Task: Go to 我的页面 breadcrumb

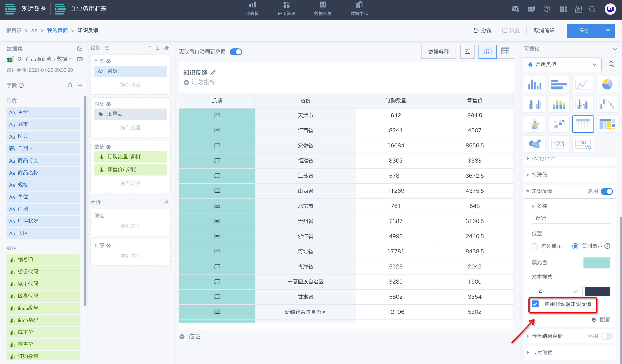Action: (x=57, y=30)
